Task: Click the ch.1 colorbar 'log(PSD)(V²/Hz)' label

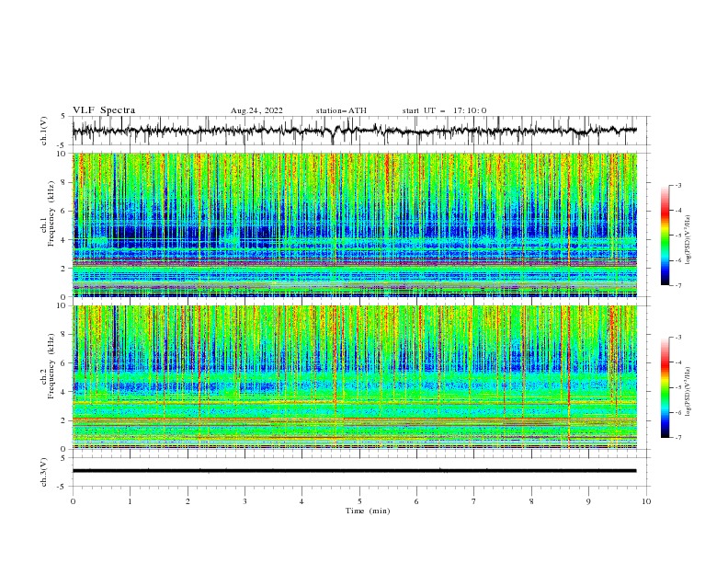Action: pyautogui.click(x=688, y=240)
